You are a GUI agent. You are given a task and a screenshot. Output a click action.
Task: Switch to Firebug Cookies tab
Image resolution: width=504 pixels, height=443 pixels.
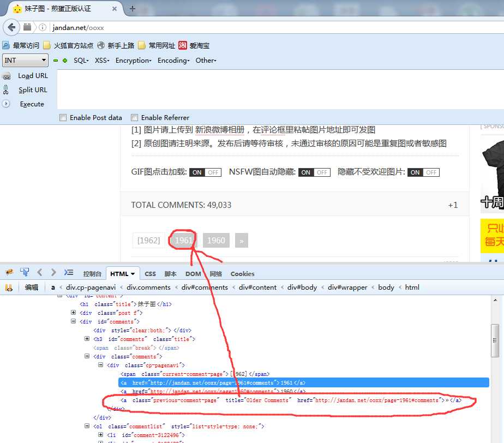(242, 273)
